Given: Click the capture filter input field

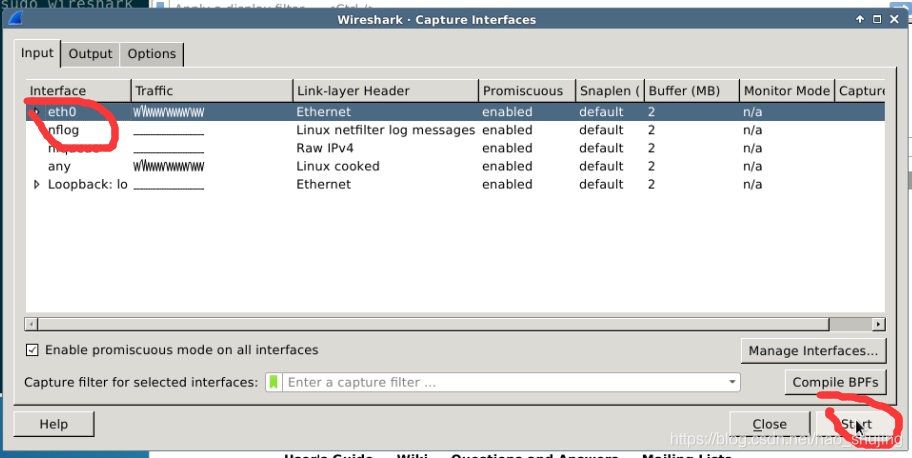Looking at the screenshot, I should coord(504,382).
